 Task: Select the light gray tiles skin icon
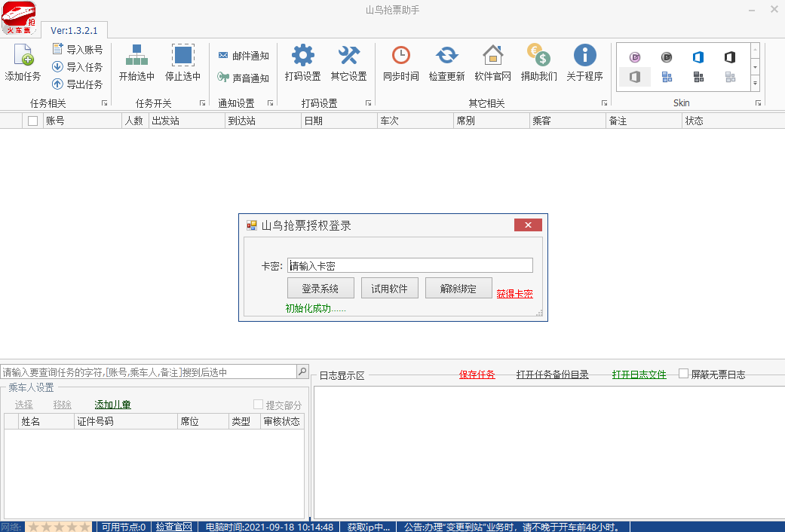coord(731,77)
